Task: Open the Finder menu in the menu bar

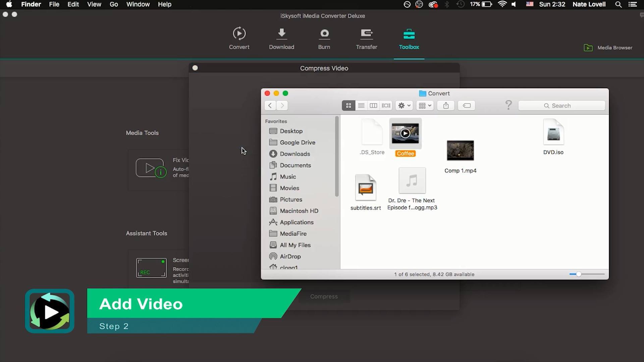Action: [31, 4]
